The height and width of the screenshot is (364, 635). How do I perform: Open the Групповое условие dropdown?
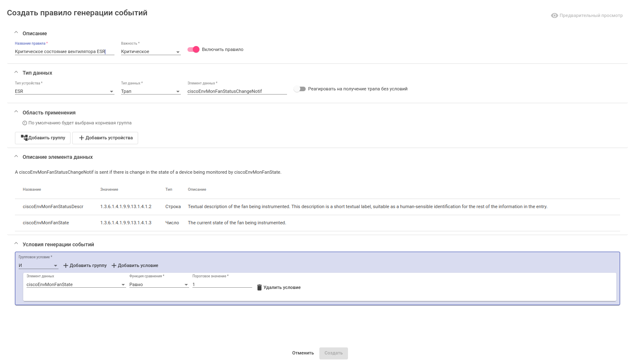click(x=38, y=266)
